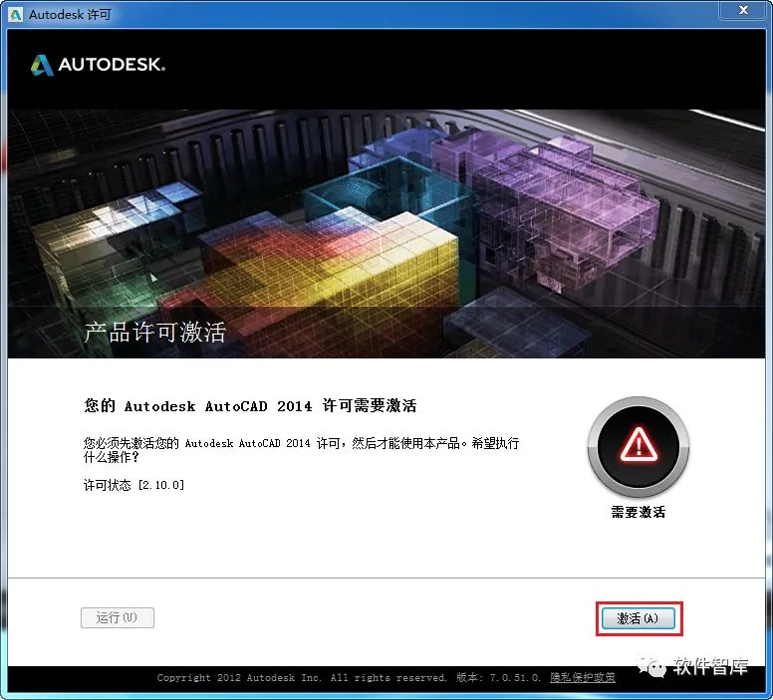This screenshot has width=773, height=700.
Task: Click the Autodesk logo in the header
Action: [98, 65]
